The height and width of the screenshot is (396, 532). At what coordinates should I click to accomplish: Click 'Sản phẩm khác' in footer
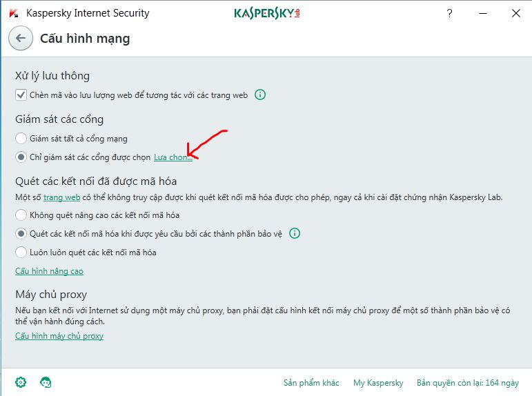pyautogui.click(x=311, y=383)
